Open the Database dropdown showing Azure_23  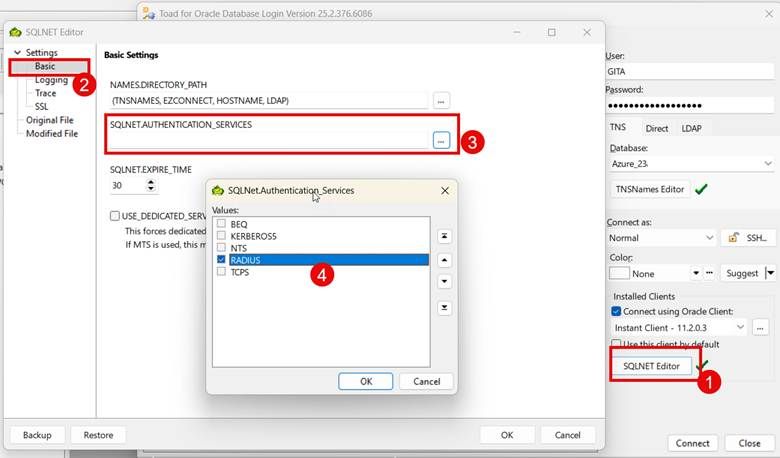click(768, 164)
